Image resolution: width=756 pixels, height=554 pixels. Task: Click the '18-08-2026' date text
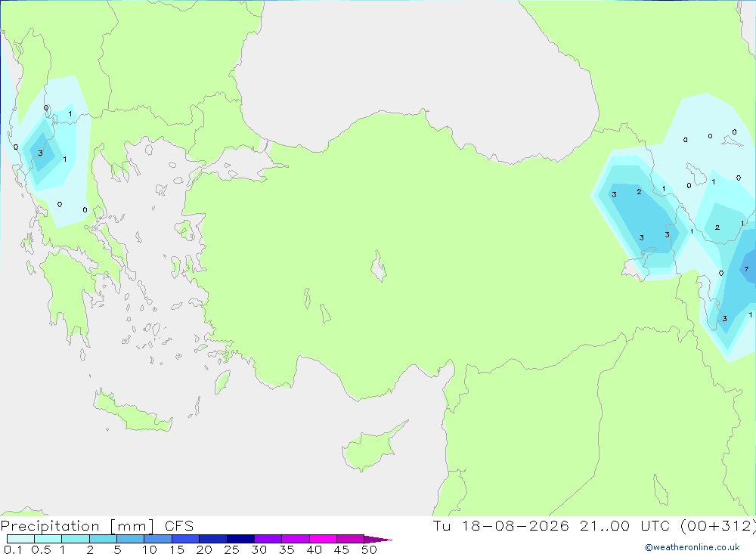(x=516, y=525)
